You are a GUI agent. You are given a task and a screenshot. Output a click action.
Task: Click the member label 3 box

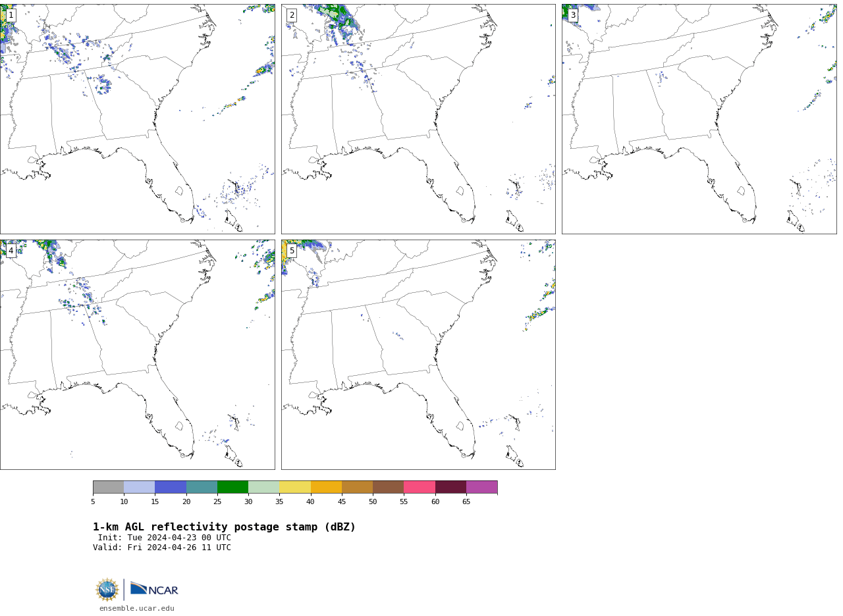(572, 15)
